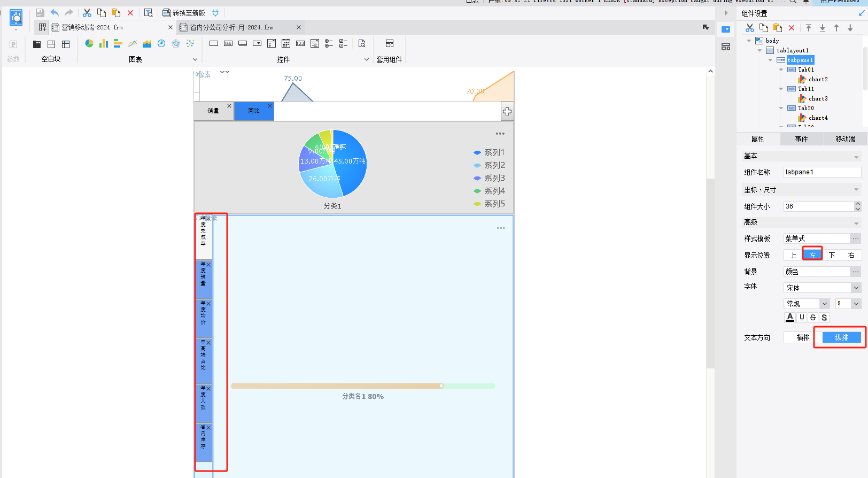Click the 套用组件 template component icon
The image size is (868, 478).
pyautogui.click(x=390, y=43)
